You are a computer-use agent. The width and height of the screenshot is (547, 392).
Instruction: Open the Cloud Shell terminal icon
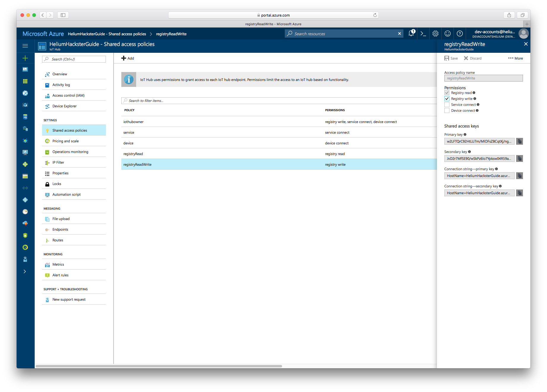pyautogui.click(x=423, y=34)
